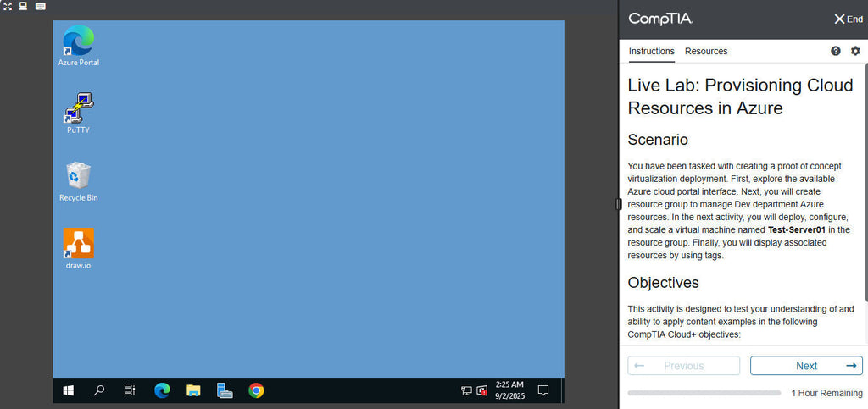Viewport: 868px width, 409px height.
Task: Open the lab settings gear icon
Action: click(x=855, y=51)
